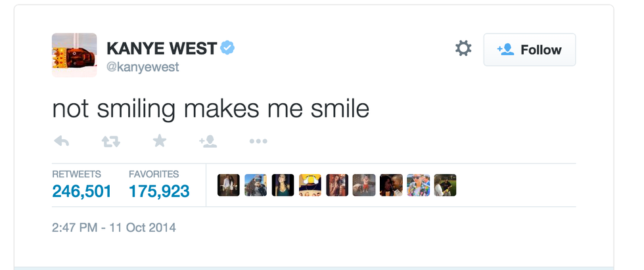View the 175,923 favorites list

click(159, 191)
